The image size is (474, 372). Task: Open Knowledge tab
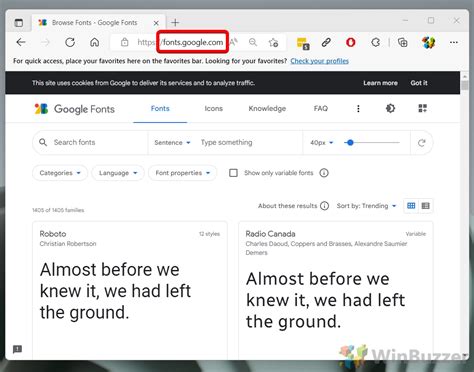pyautogui.click(x=267, y=109)
